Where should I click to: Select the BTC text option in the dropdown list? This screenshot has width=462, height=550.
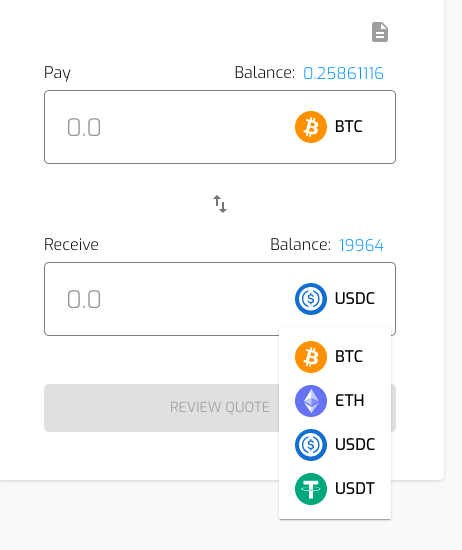[x=348, y=356]
